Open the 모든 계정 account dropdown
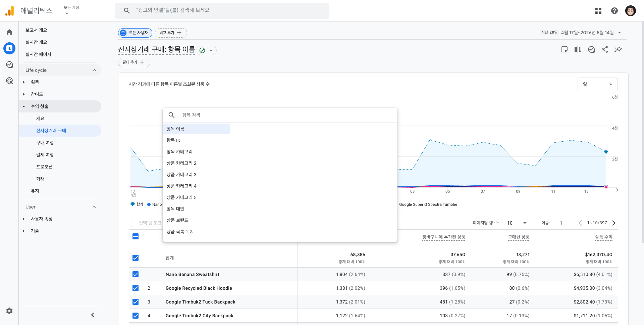This screenshot has height=325, width=644. [x=71, y=10]
